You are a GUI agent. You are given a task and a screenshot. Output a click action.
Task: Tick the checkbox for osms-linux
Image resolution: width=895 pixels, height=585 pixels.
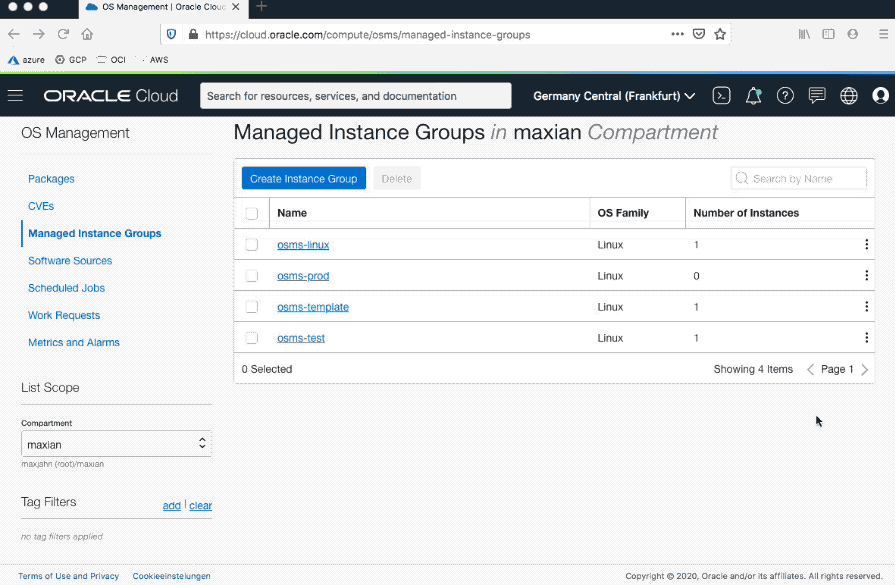point(252,245)
